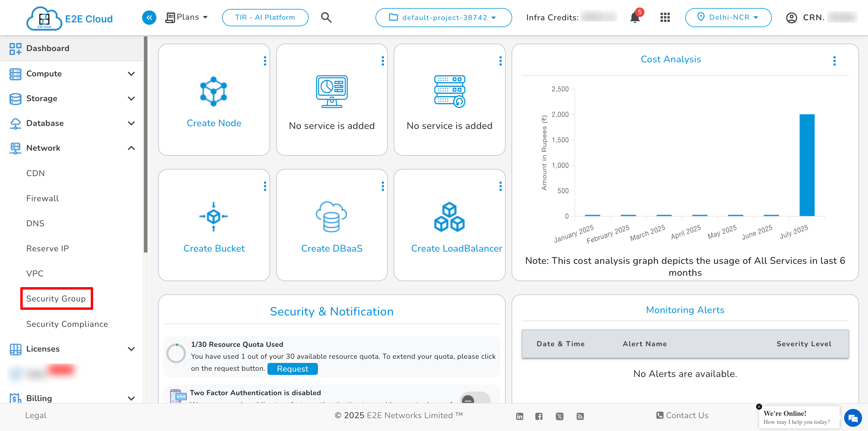Select the Dashboard sidebar icon
The image size is (868, 431).
click(15, 48)
